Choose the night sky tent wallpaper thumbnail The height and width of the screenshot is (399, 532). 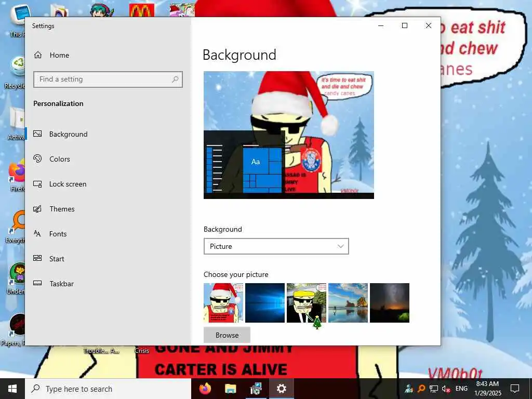(390, 303)
